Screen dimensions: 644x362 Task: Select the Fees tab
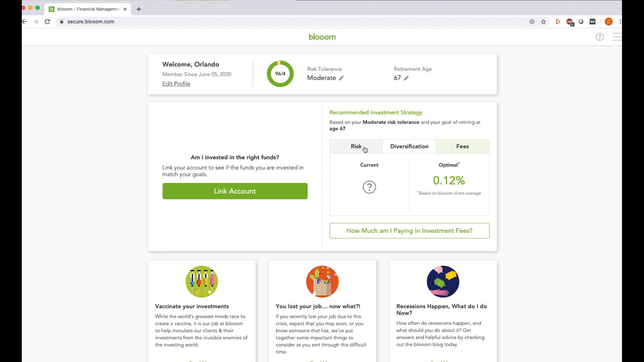[462, 146]
